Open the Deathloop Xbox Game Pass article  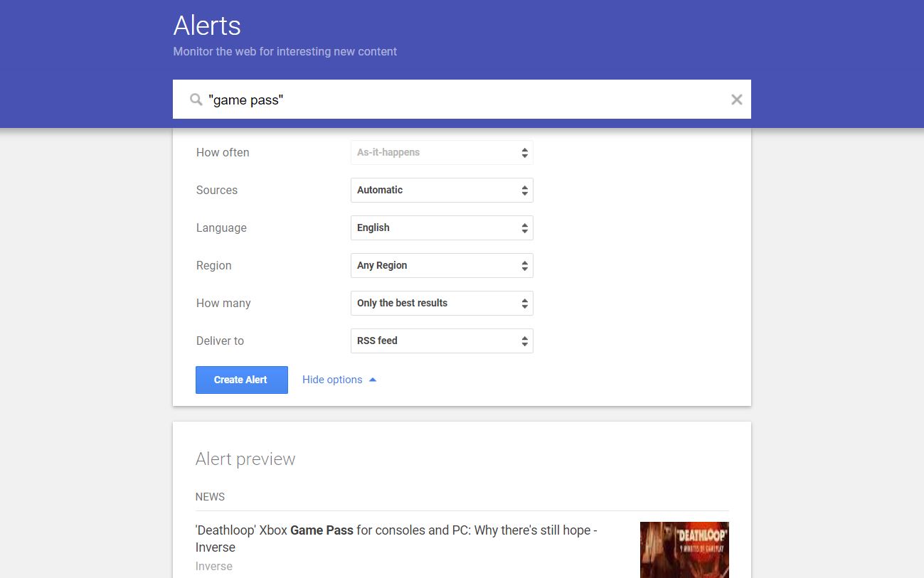tap(396, 539)
